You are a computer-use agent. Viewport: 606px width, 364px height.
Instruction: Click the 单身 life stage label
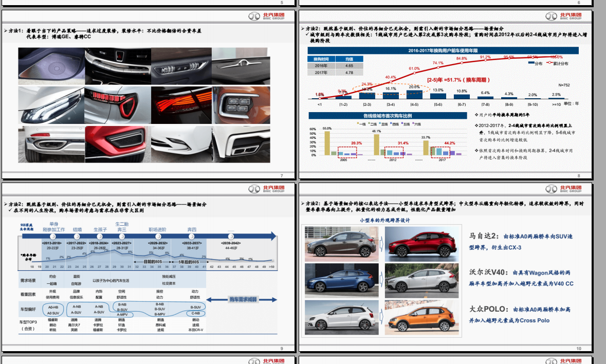[54, 224]
